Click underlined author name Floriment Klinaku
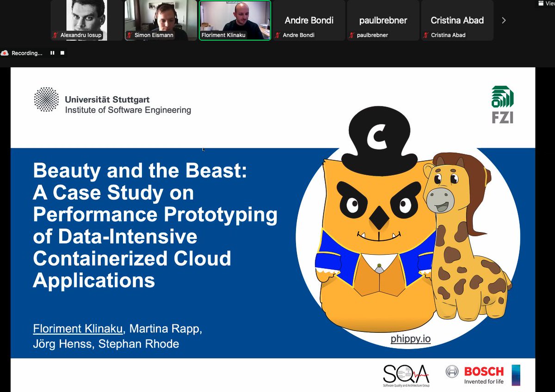The width and height of the screenshot is (555, 392). click(x=78, y=329)
